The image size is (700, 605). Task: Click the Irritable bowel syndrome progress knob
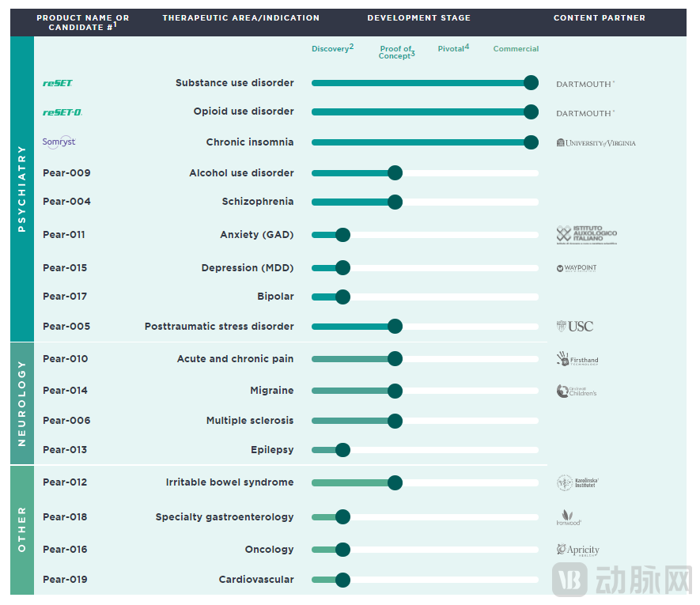click(x=395, y=482)
